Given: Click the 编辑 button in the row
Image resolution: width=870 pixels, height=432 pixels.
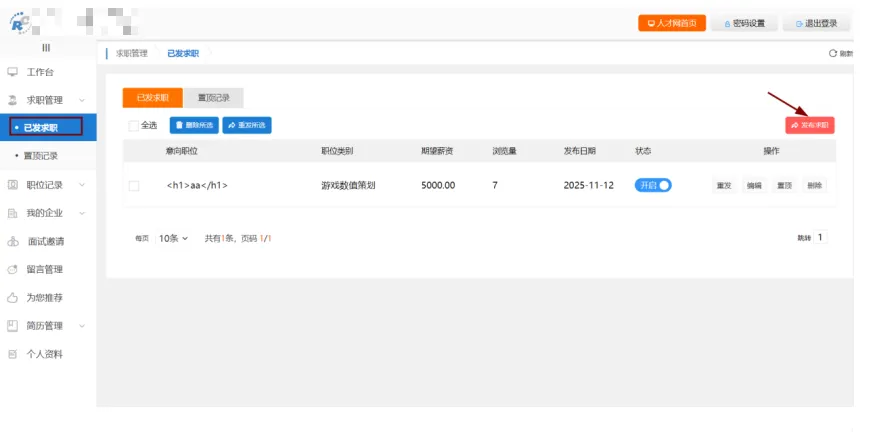Looking at the screenshot, I should coord(754,186).
